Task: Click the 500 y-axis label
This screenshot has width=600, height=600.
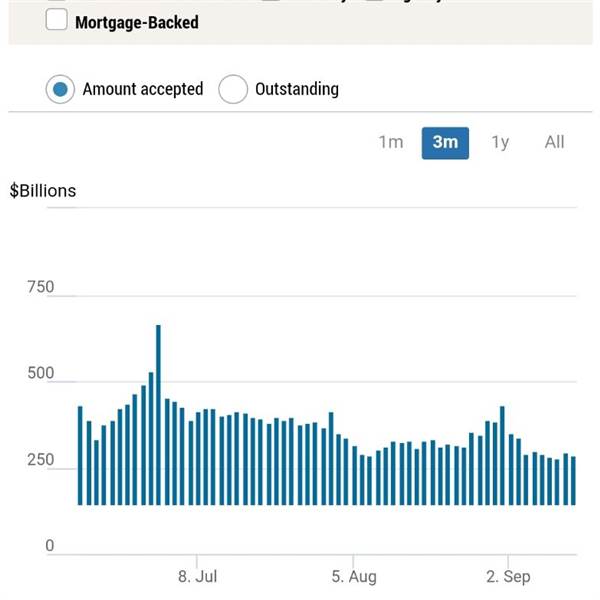Action: coord(40,374)
